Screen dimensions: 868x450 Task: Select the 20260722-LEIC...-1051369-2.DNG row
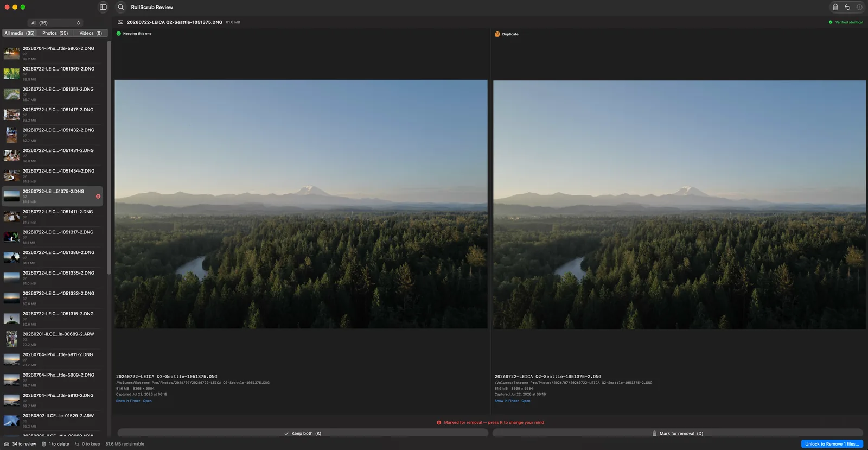[x=52, y=74]
